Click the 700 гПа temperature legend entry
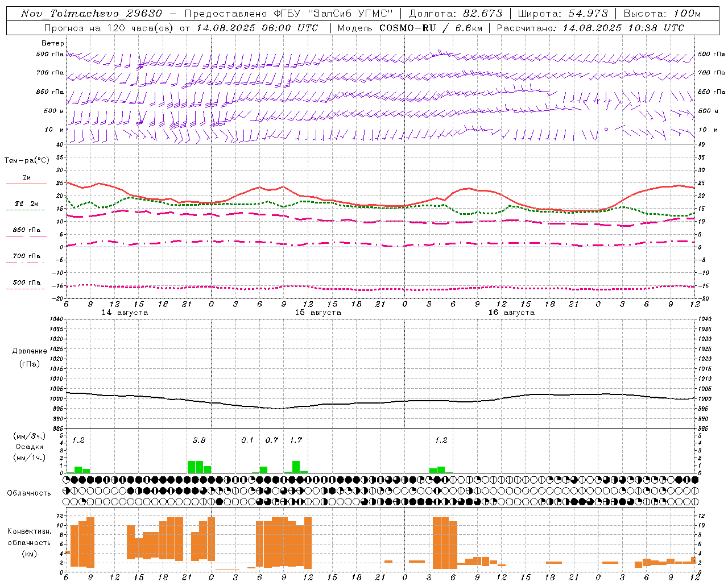This screenshot has width=728, height=582. (26, 256)
